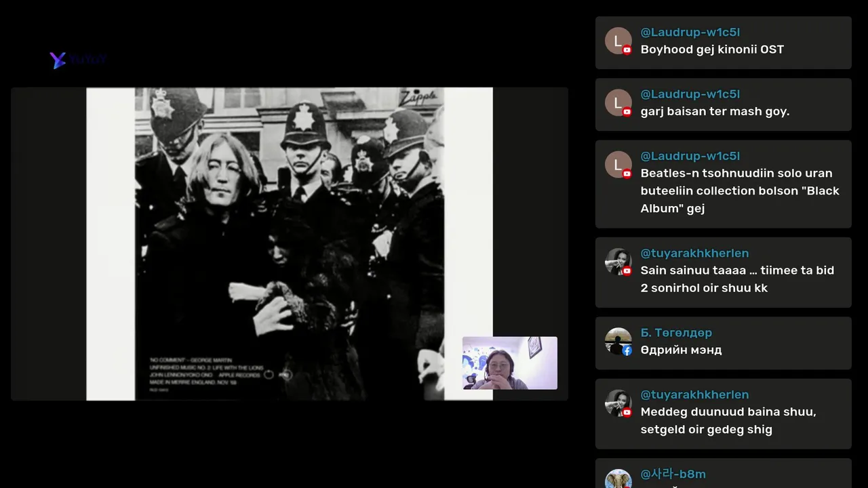Viewport: 868px width, 488px height.
Task: Open @Laudrup-w1c5l name above 'garj baisan ter'
Action: [x=690, y=94]
